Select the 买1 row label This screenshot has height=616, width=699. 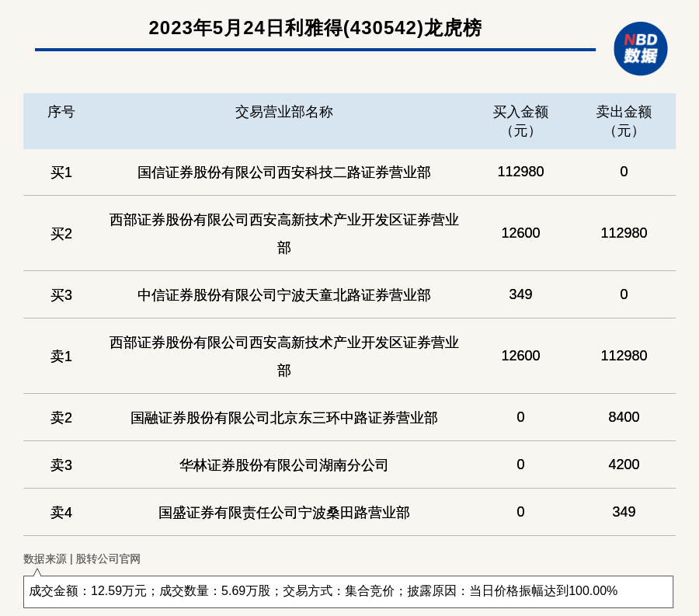61,172
